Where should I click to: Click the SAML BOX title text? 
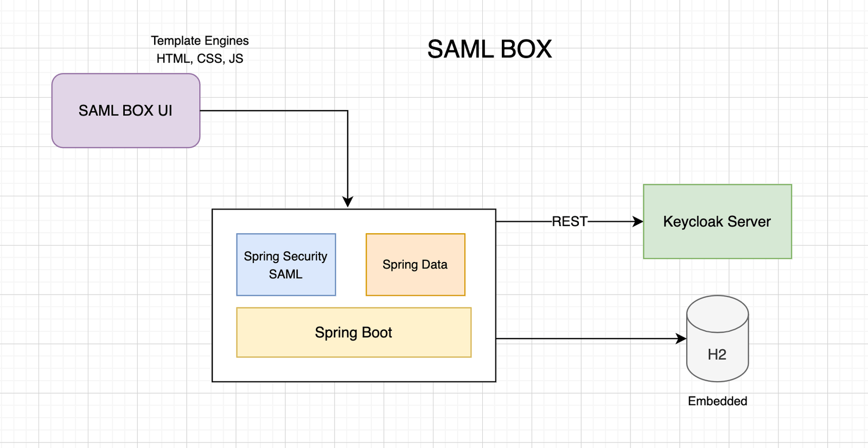point(489,49)
